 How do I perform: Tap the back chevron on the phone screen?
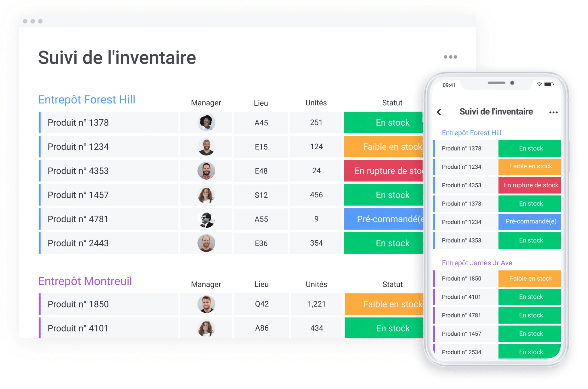pos(439,112)
